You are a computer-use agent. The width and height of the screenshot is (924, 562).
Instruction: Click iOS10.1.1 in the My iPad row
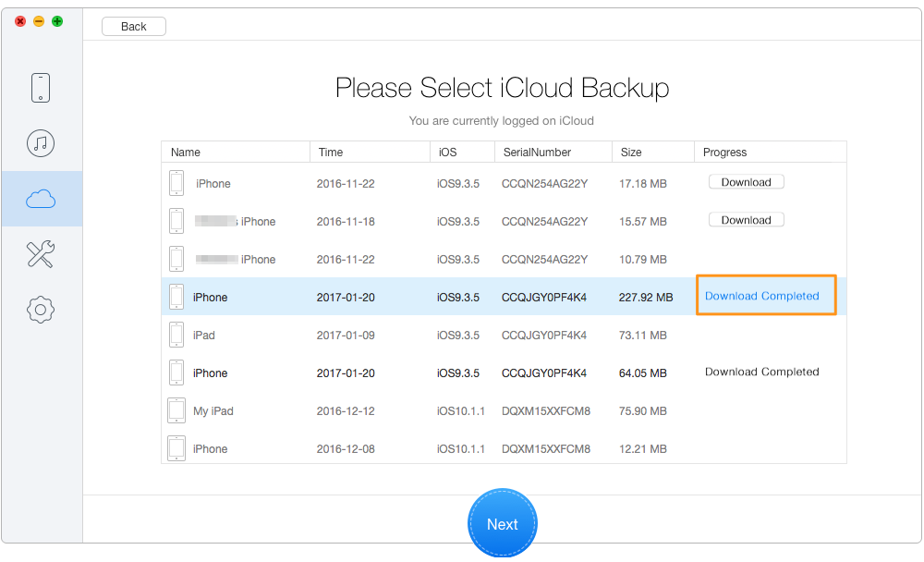click(461, 411)
